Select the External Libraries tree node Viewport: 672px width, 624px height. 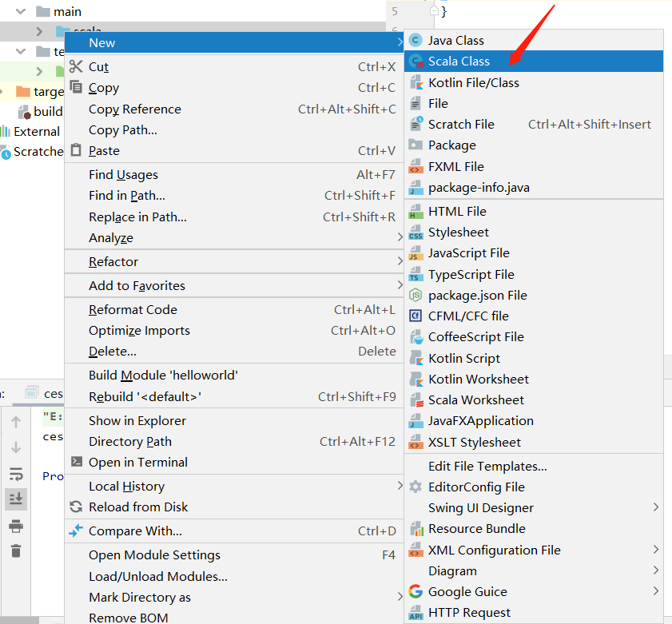coord(32,131)
